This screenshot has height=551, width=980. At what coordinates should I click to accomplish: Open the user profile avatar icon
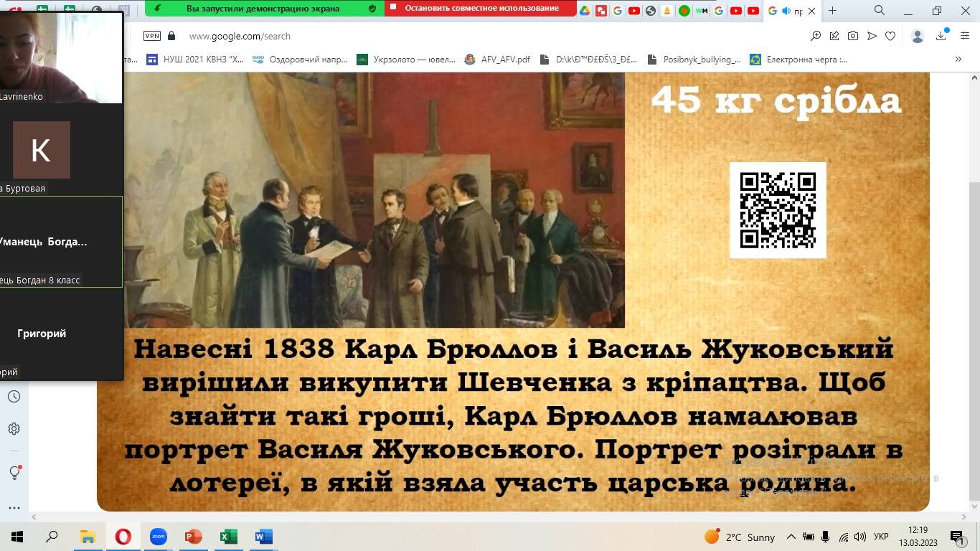pyautogui.click(x=918, y=36)
